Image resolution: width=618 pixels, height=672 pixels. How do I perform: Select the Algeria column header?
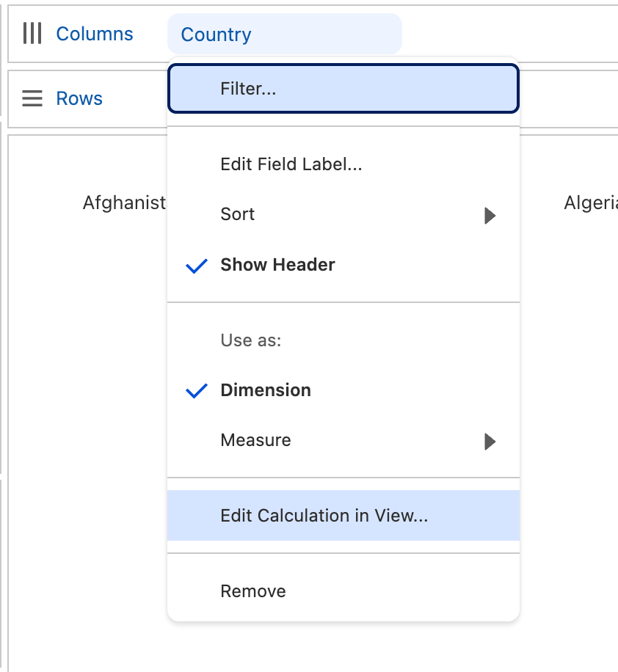pos(590,203)
